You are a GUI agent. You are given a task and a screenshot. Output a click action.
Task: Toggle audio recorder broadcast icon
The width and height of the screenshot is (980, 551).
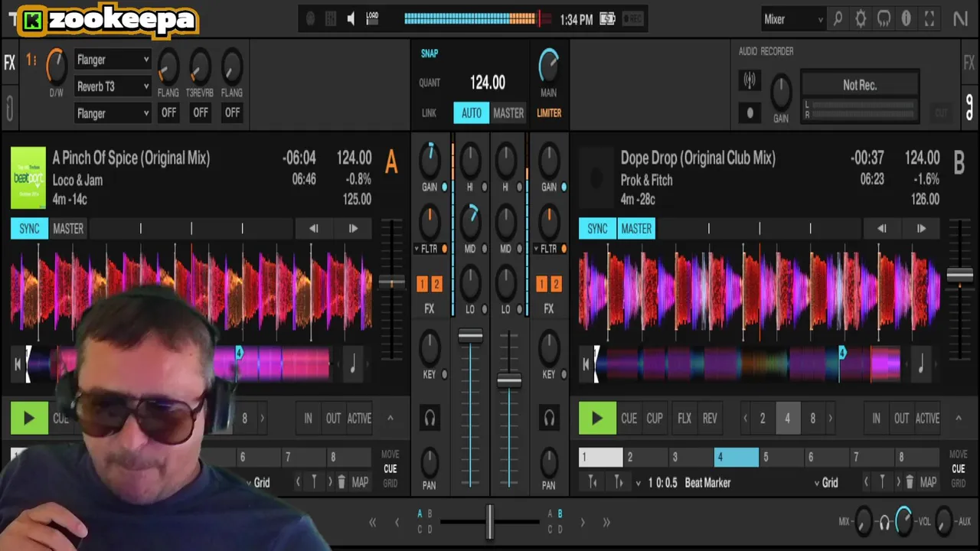[x=750, y=80]
